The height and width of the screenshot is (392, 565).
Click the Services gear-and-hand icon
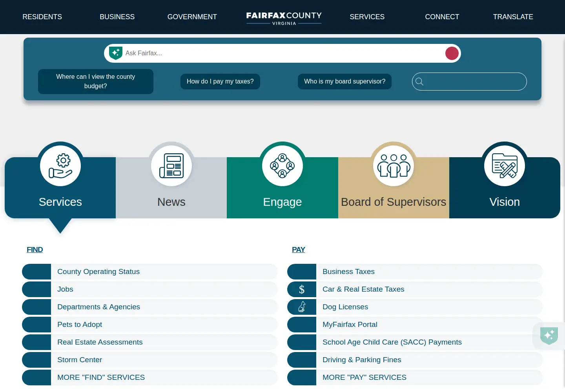click(x=60, y=166)
